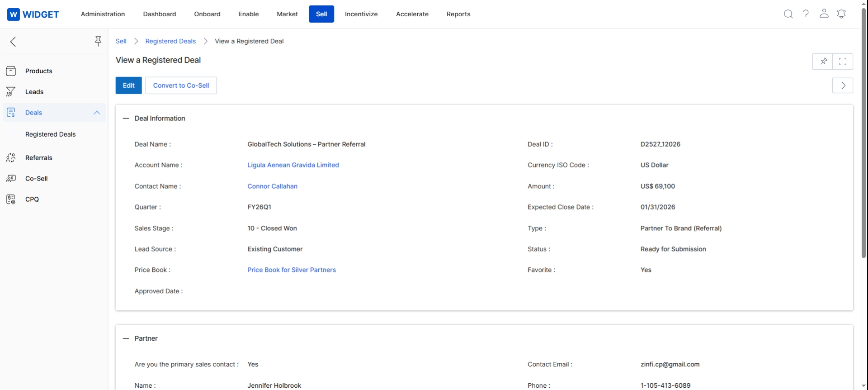Go to next deal arrow button

pos(843,86)
